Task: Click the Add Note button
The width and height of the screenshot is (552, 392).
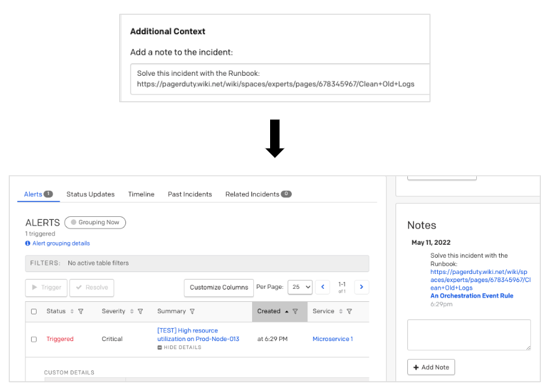Action: click(431, 367)
